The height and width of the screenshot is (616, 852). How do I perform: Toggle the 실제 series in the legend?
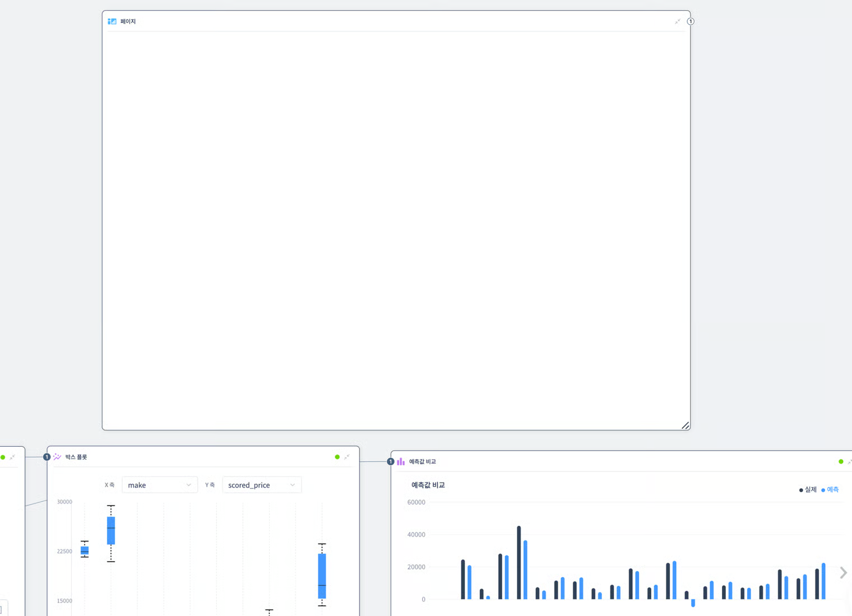point(808,490)
